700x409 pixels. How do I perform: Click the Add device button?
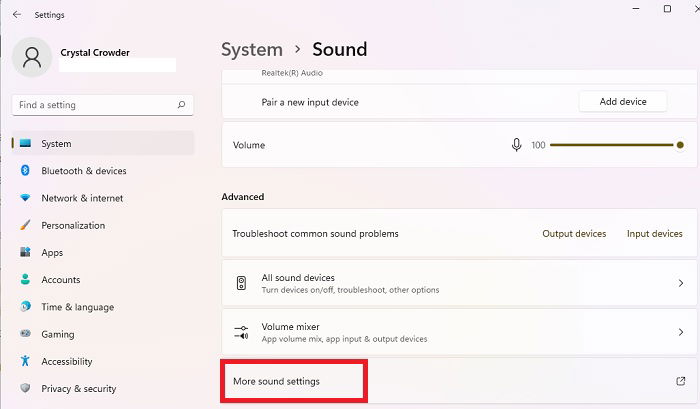pos(623,102)
